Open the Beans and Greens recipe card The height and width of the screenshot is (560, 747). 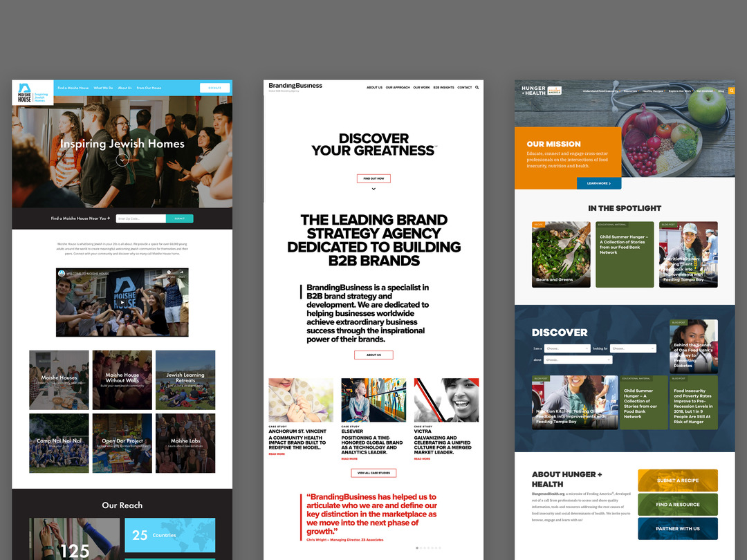pos(561,254)
